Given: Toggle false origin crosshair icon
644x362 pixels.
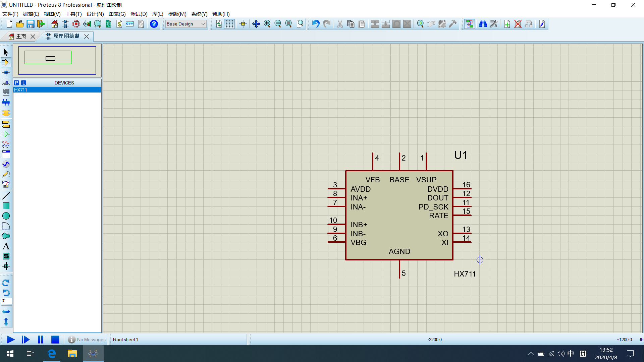Looking at the screenshot, I should pos(243,24).
